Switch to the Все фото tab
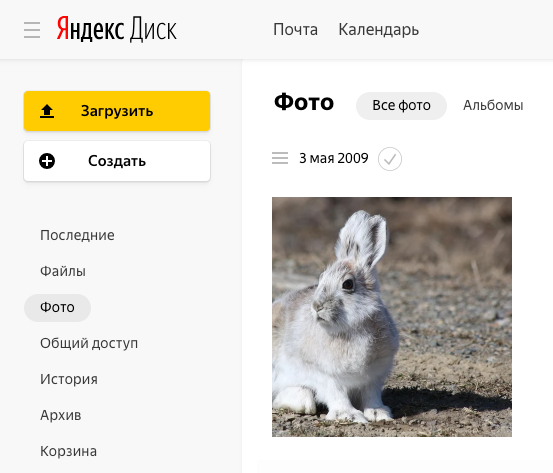This screenshot has height=473, width=553. 401,105
